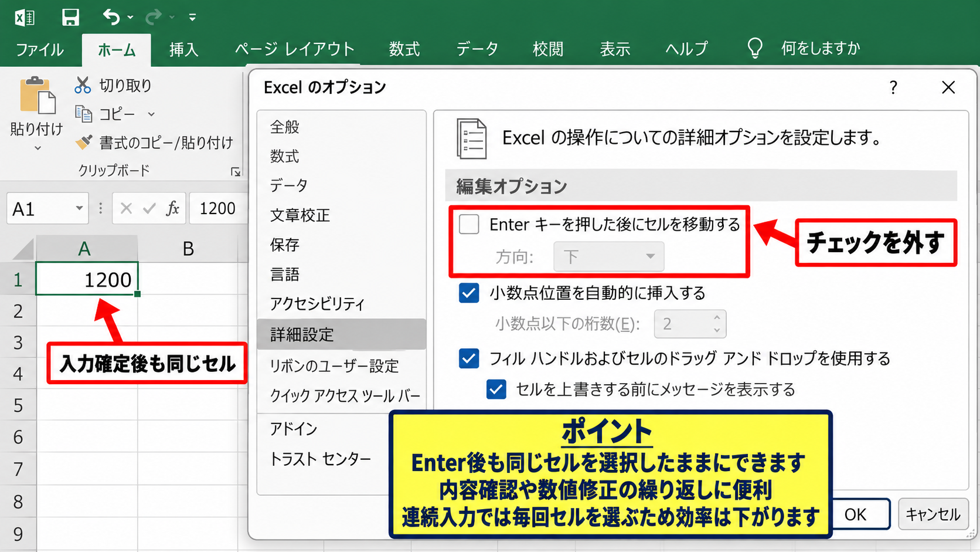Switch to the データ ribbon tab
Image resolution: width=980 pixels, height=552 pixels.
(477, 49)
